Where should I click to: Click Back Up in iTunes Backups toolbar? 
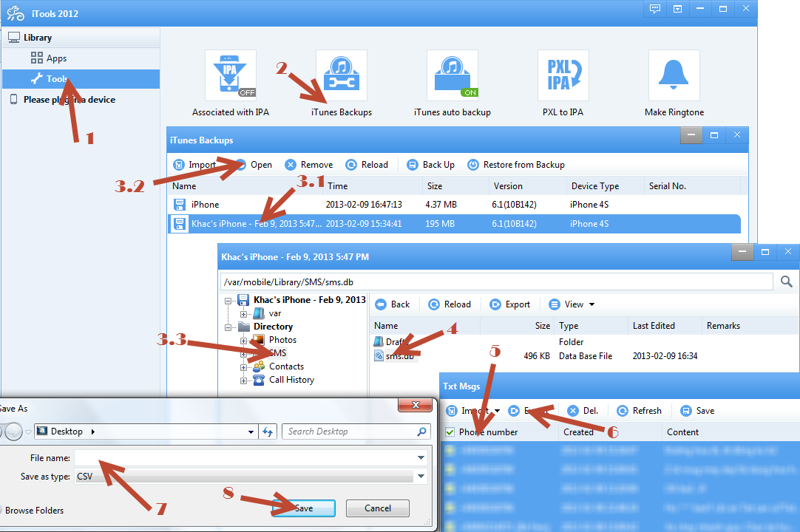coord(430,165)
